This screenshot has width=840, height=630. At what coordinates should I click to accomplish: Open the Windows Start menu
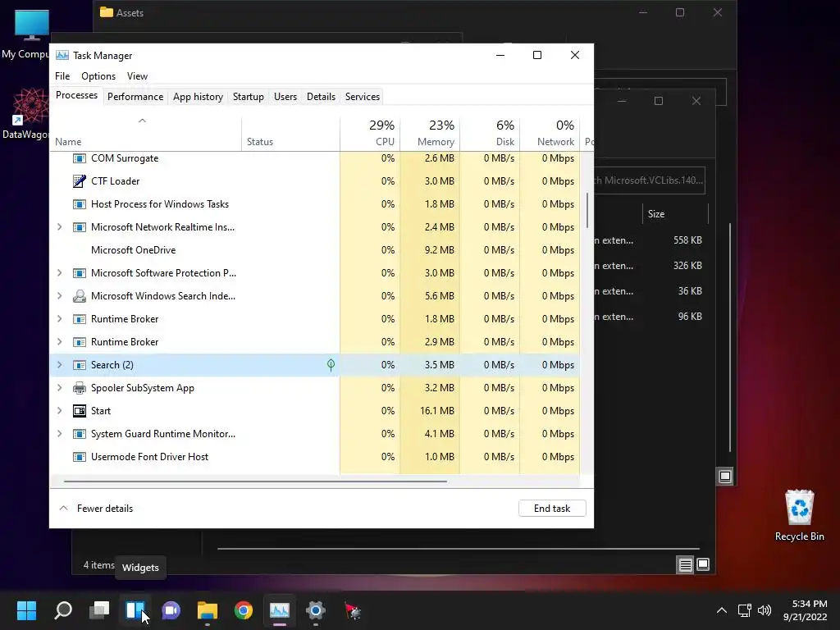tap(26, 610)
